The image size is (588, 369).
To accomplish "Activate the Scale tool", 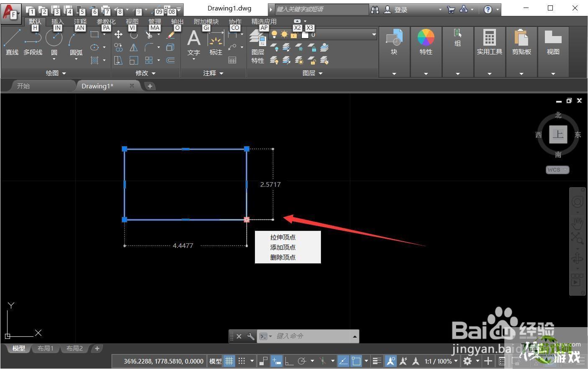I will coord(134,60).
